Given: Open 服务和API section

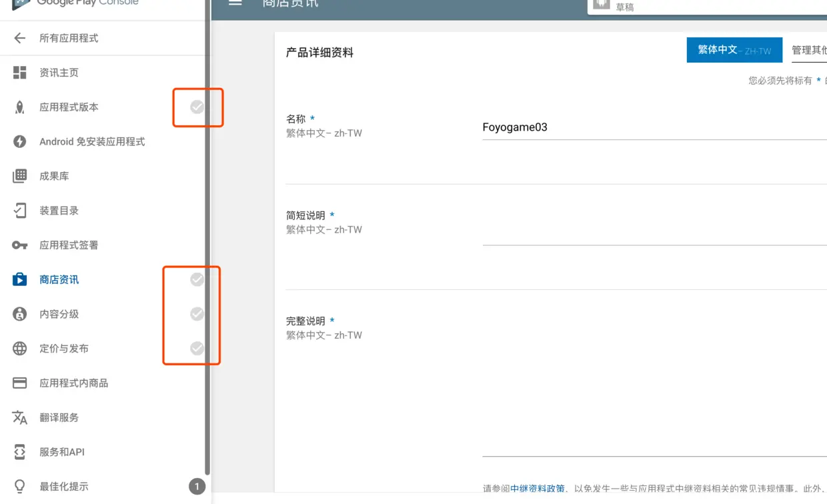Looking at the screenshot, I should pos(61,451).
